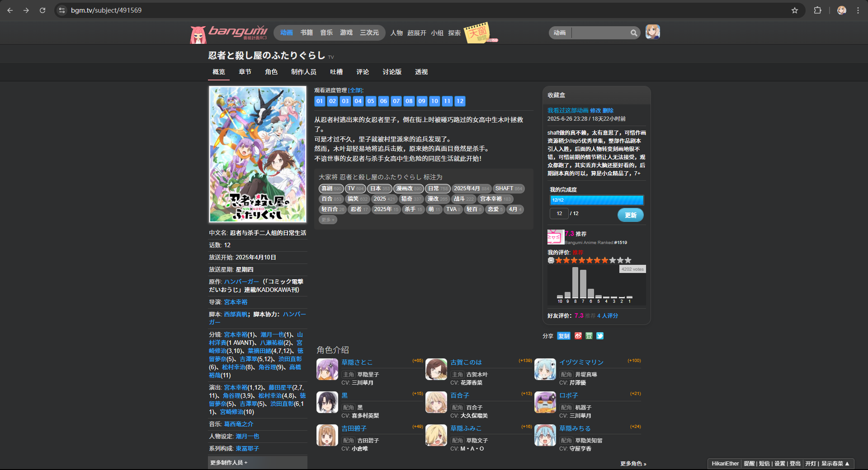This screenshot has height=470, width=868.
Task: Expand 更多角色 characters list
Action: point(633,464)
